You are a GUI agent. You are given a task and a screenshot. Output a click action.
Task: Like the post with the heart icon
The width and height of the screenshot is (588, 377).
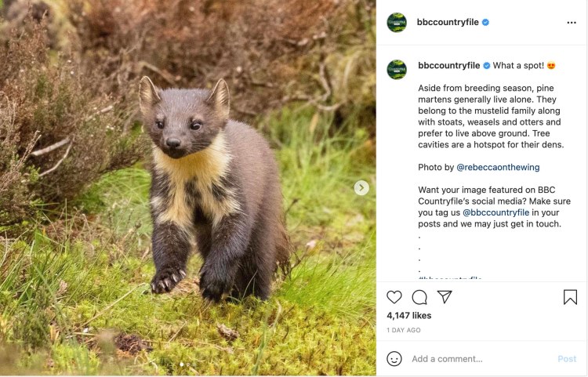tap(394, 297)
